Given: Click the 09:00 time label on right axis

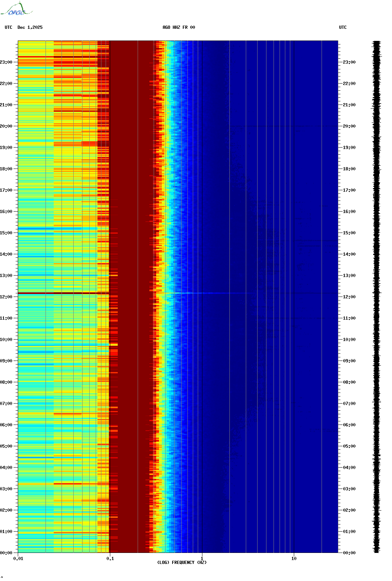Looking at the screenshot, I should (349, 361).
